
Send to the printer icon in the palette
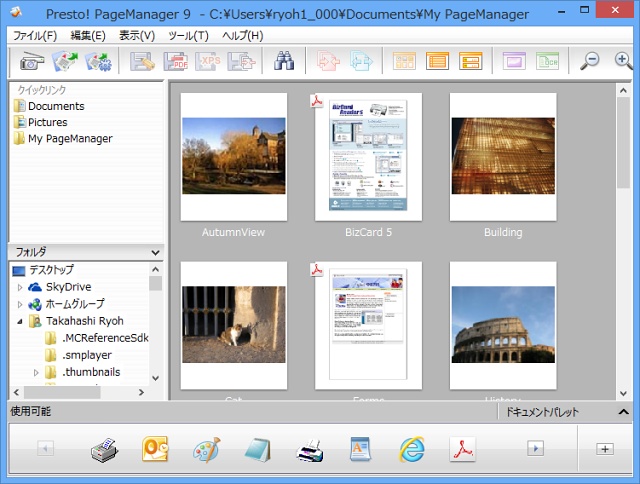coord(309,451)
